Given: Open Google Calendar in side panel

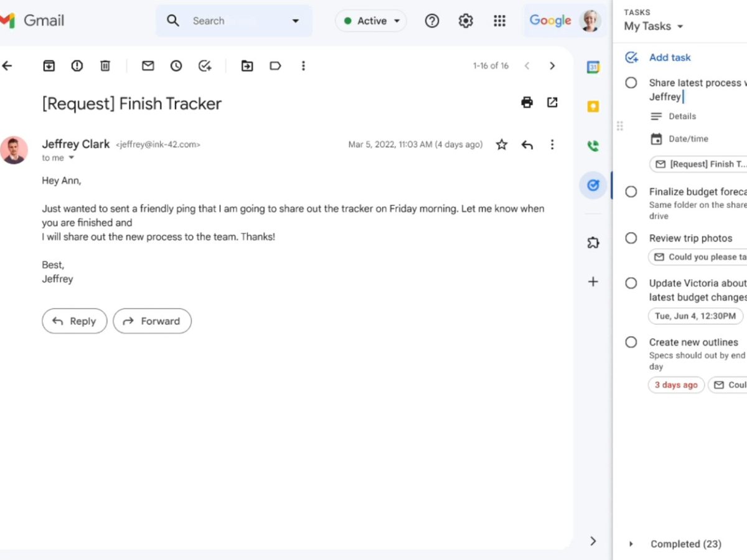Looking at the screenshot, I should click(593, 68).
